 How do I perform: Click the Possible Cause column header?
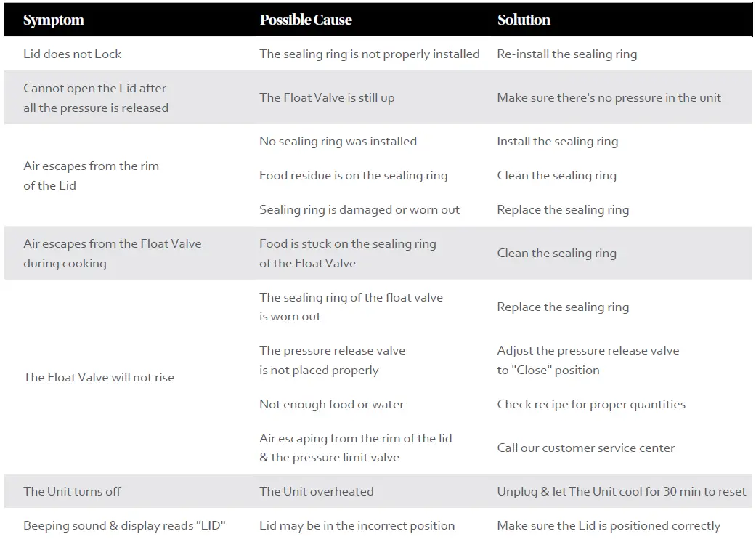(306, 20)
